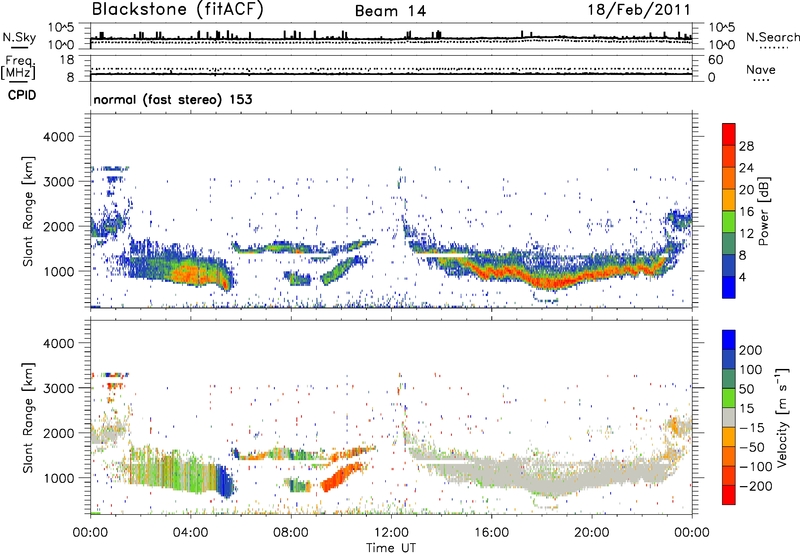Click the "12:00" time tick label
The image size is (800, 554).
(x=391, y=533)
